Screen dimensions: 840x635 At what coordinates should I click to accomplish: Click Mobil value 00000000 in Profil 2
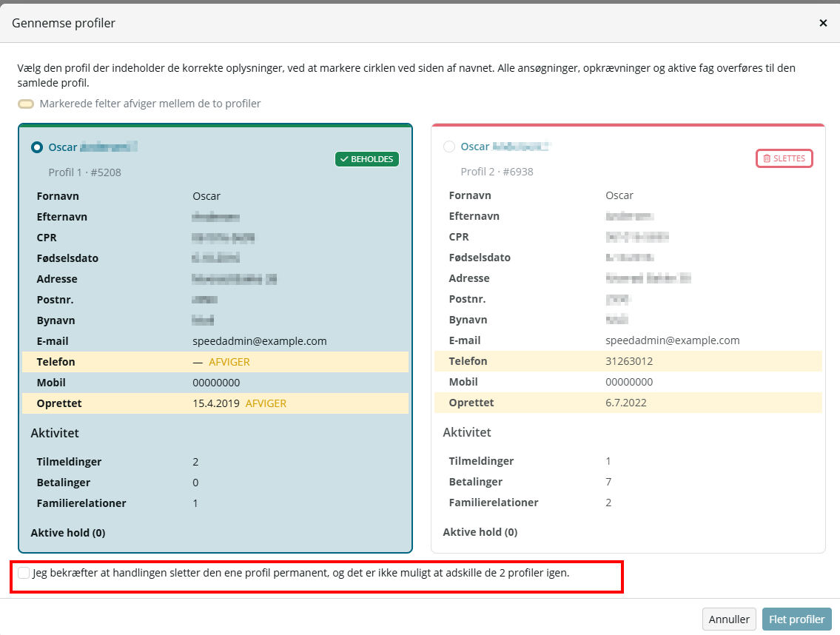coord(629,382)
